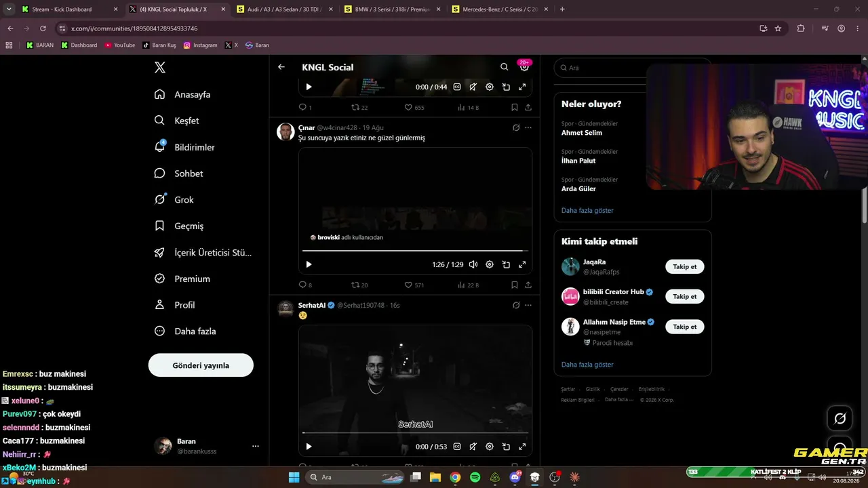The image size is (868, 488).
Task: Open Bildirimler notifications page
Action: [184, 147]
